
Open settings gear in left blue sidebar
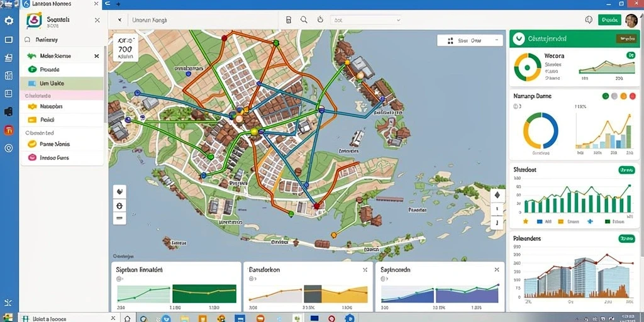pos(9,21)
